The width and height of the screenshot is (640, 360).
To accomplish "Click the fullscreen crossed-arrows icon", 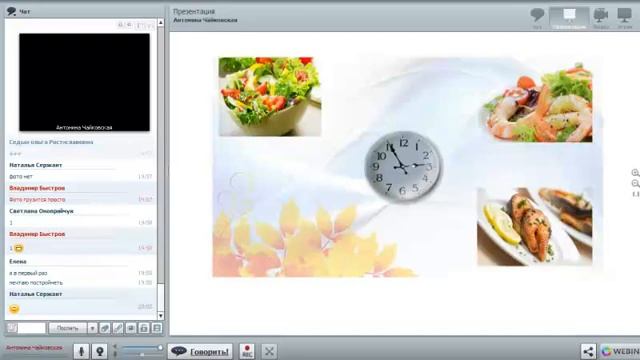I will [269, 351].
